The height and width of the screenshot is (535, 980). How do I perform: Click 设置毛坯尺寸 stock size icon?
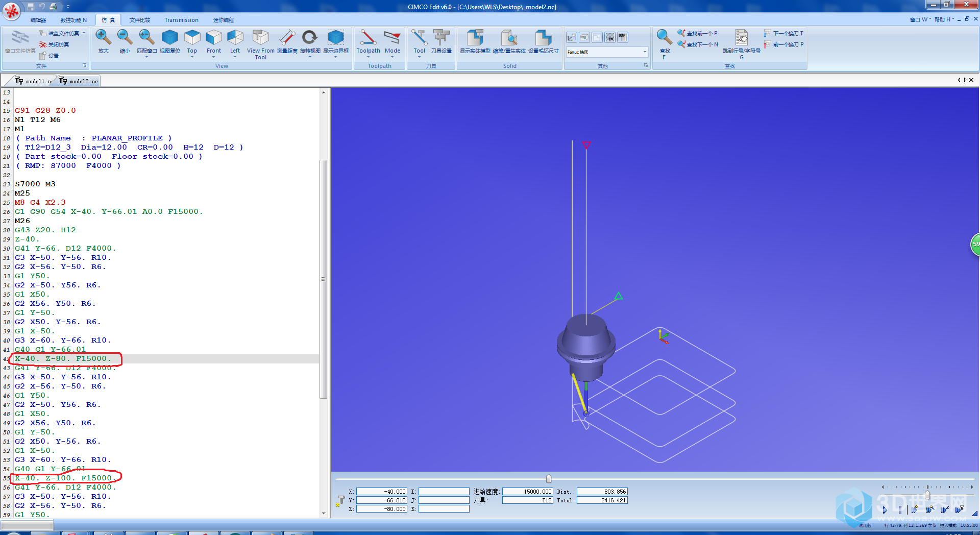(x=544, y=38)
